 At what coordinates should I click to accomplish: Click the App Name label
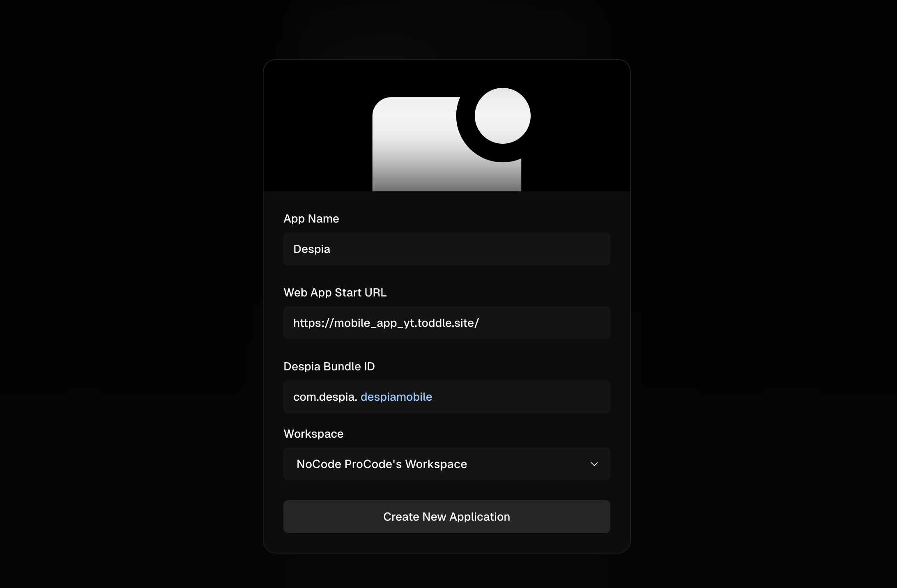tap(311, 218)
